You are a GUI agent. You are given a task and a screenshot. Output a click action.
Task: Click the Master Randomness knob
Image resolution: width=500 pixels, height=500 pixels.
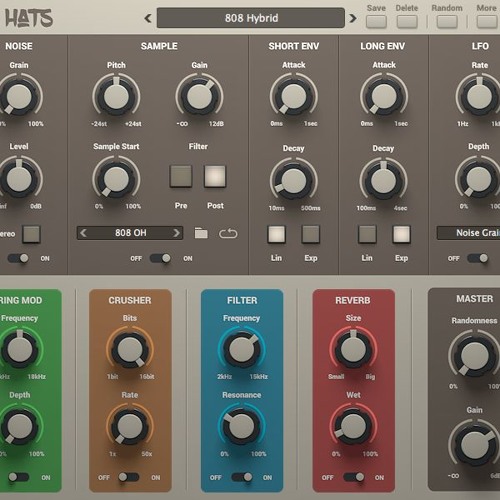(x=474, y=356)
